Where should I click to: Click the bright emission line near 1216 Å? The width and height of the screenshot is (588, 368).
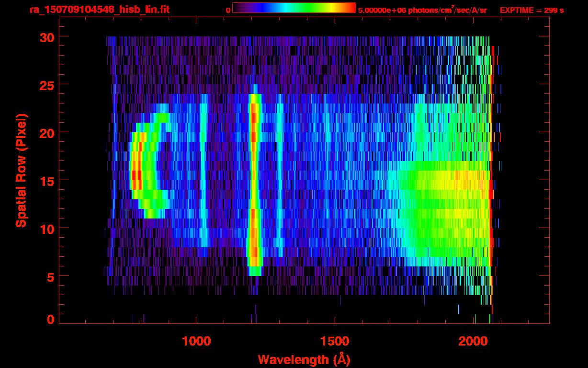pos(255,182)
